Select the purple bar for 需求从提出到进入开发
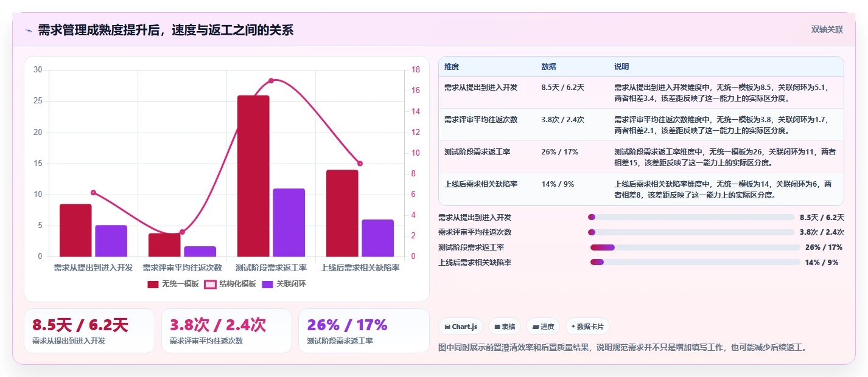 click(111, 241)
